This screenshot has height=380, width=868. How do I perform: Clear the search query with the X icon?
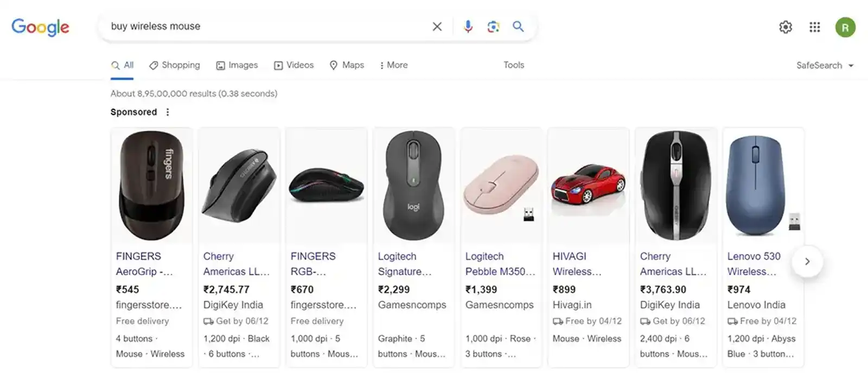pos(437,26)
